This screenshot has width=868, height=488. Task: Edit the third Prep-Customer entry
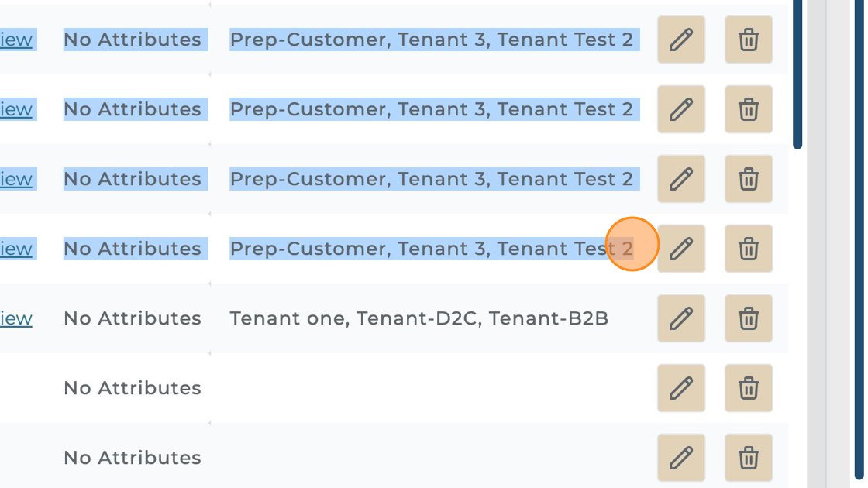pyautogui.click(x=680, y=179)
